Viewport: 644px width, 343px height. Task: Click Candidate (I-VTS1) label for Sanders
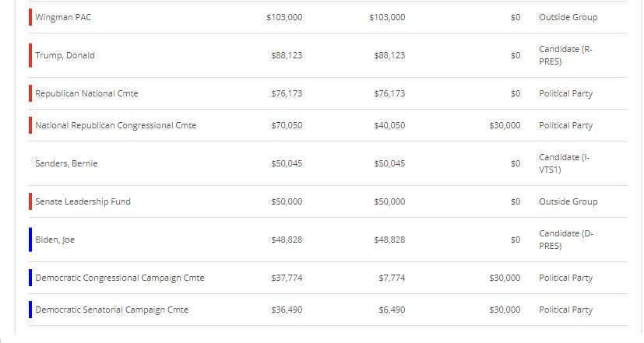tap(565, 163)
